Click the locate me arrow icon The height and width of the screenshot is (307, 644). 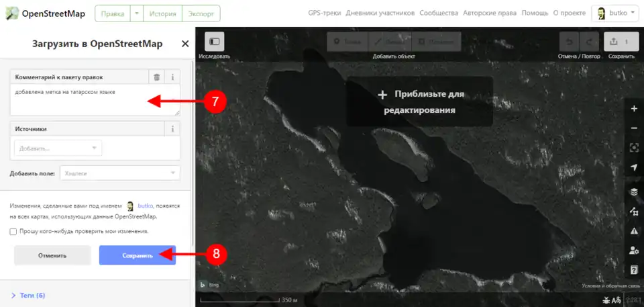pyautogui.click(x=634, y=167)
